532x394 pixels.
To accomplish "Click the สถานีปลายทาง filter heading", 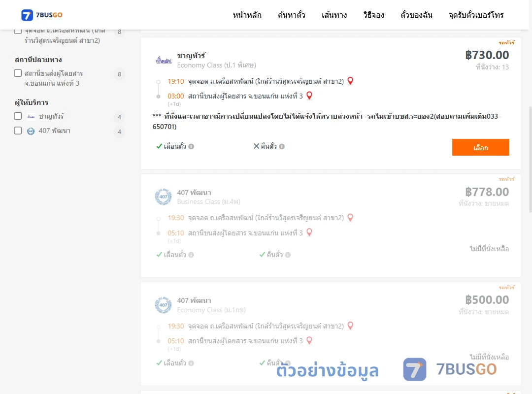I will click(38, 60).
